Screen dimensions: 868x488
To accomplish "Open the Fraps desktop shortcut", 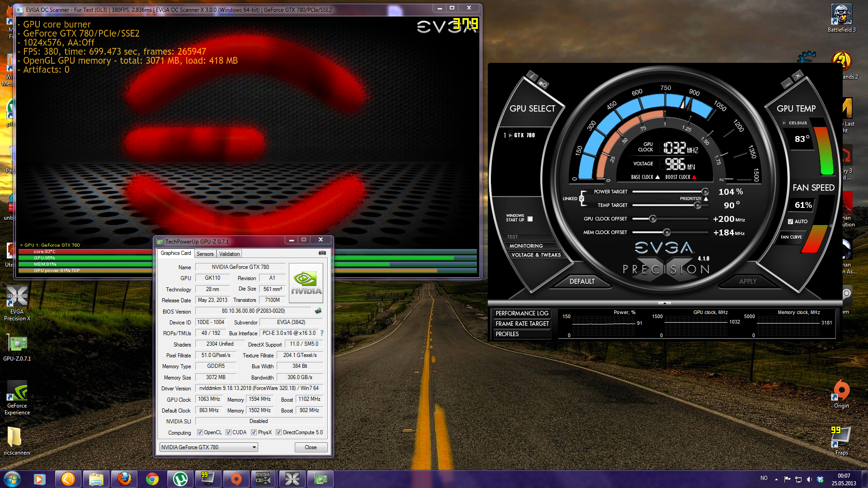I will point(841,441).
